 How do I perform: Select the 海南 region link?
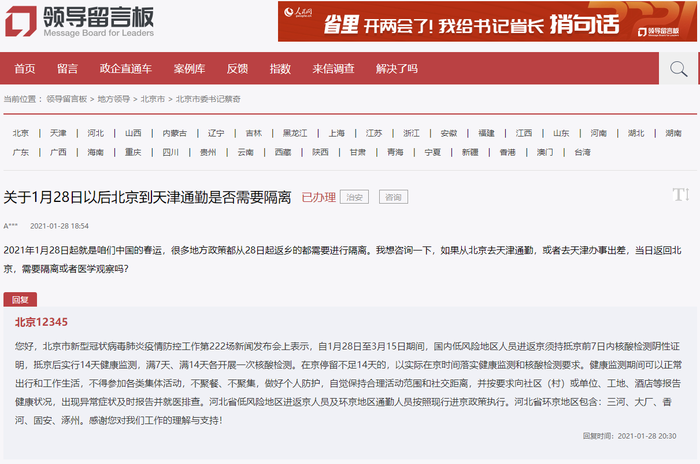click(x=96, y=152)
